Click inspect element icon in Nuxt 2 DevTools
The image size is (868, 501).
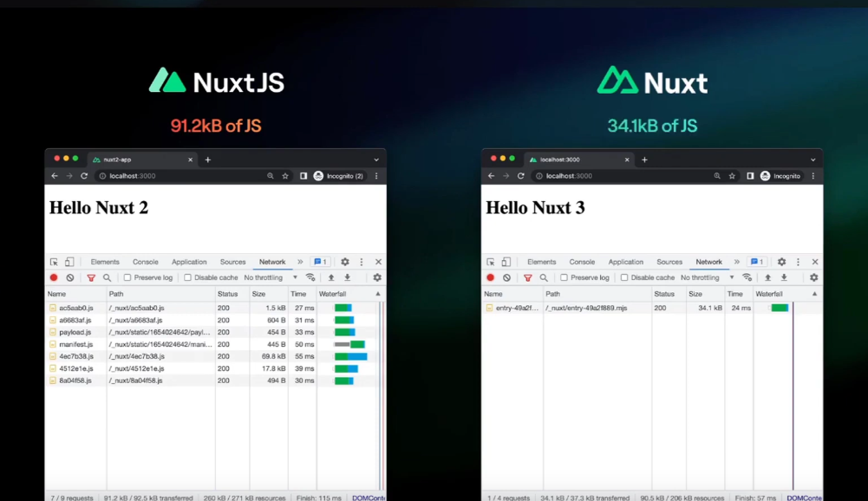[x=54, y=262]
